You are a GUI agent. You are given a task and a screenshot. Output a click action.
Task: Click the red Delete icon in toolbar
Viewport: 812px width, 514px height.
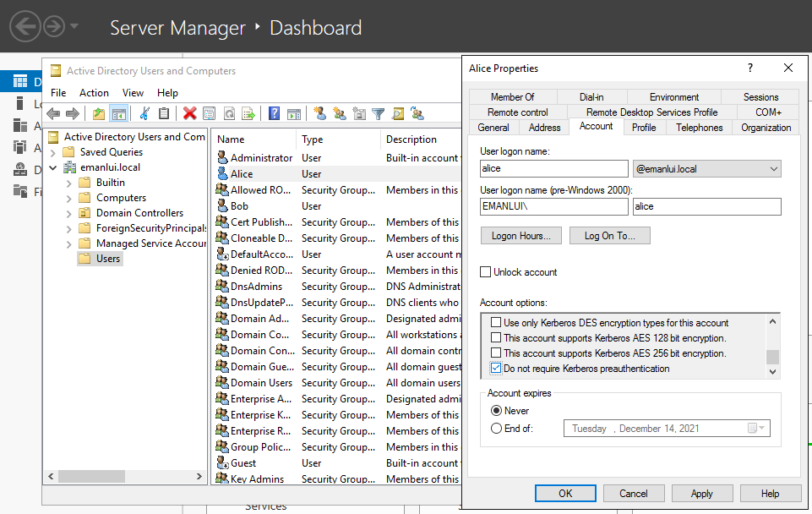[189, 113]
